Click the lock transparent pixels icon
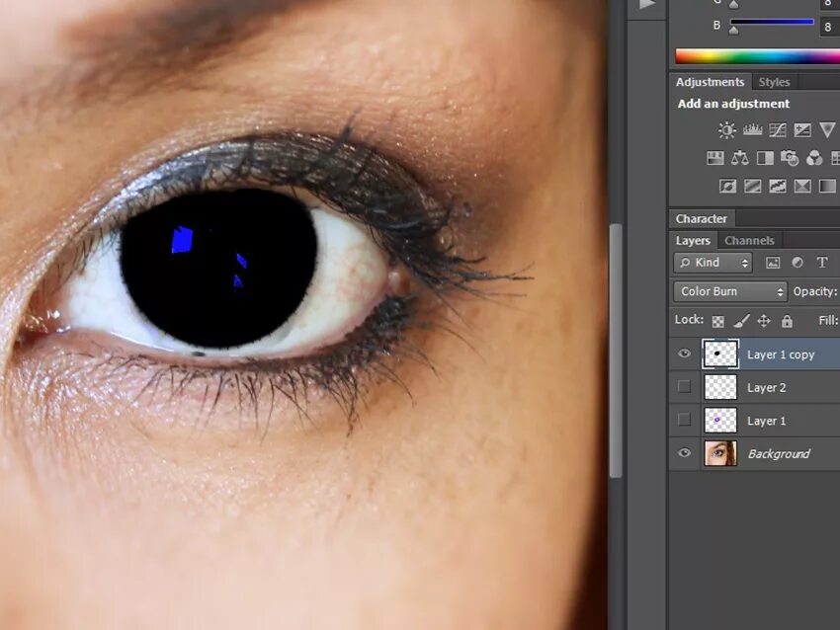 pos(718,321)
